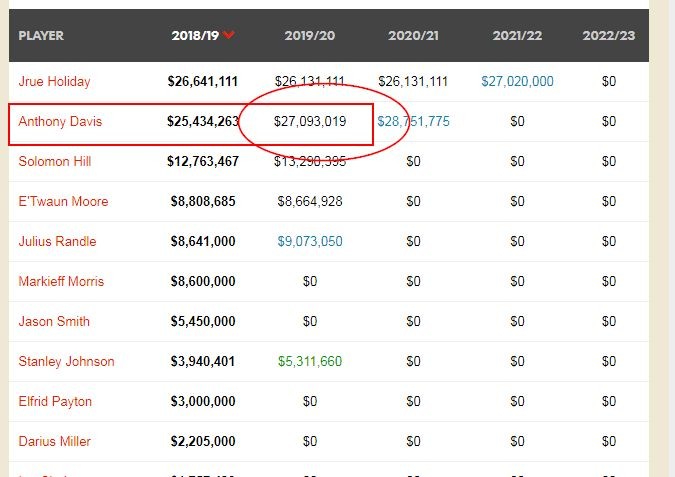Open the Anthony Davis player link

point(60,121)
